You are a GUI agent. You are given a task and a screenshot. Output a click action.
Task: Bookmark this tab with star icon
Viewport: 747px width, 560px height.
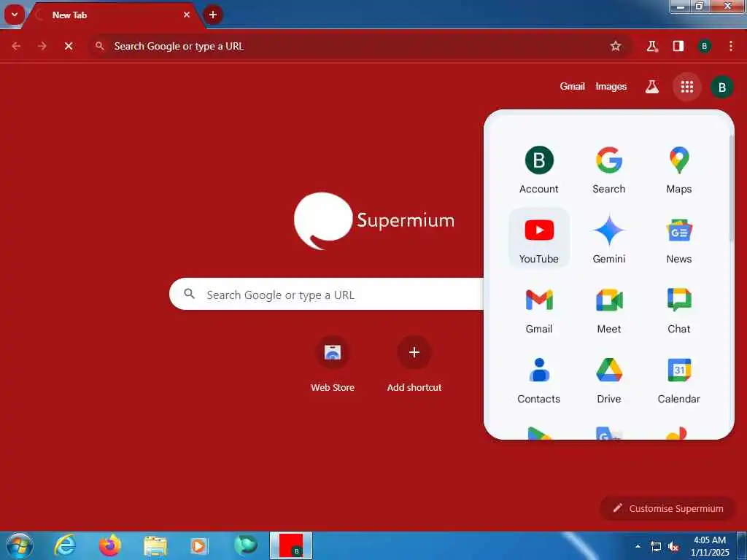616,46
